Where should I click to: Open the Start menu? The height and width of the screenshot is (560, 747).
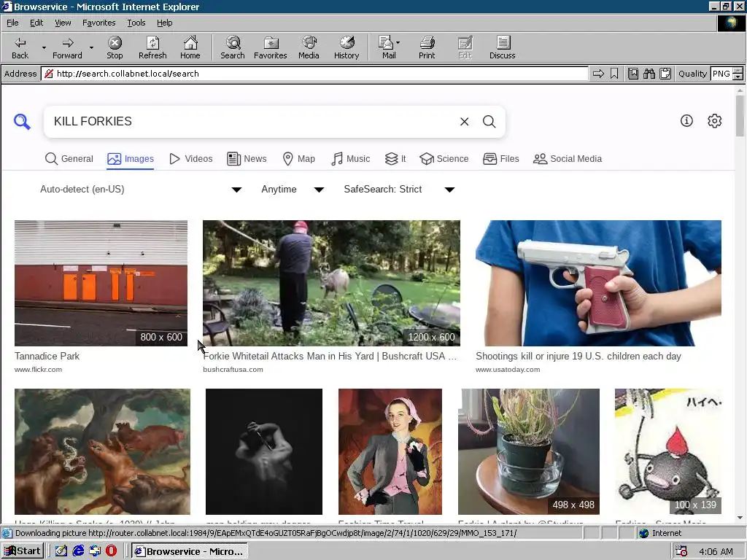pos(23,551)
